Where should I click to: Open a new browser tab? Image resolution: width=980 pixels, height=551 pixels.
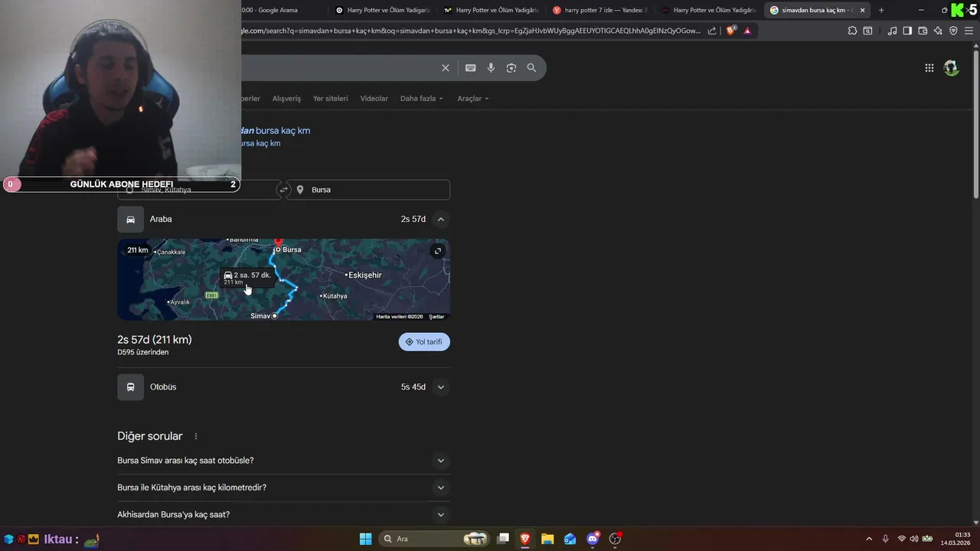(881, 10)
